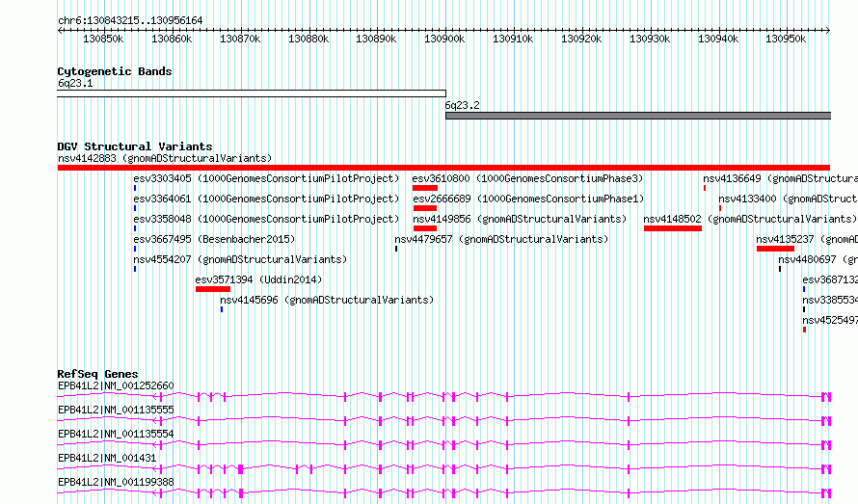Click the Cytogenetic Bands track title
This screenshot has width=858, height=504.
[x=115, y=71]
